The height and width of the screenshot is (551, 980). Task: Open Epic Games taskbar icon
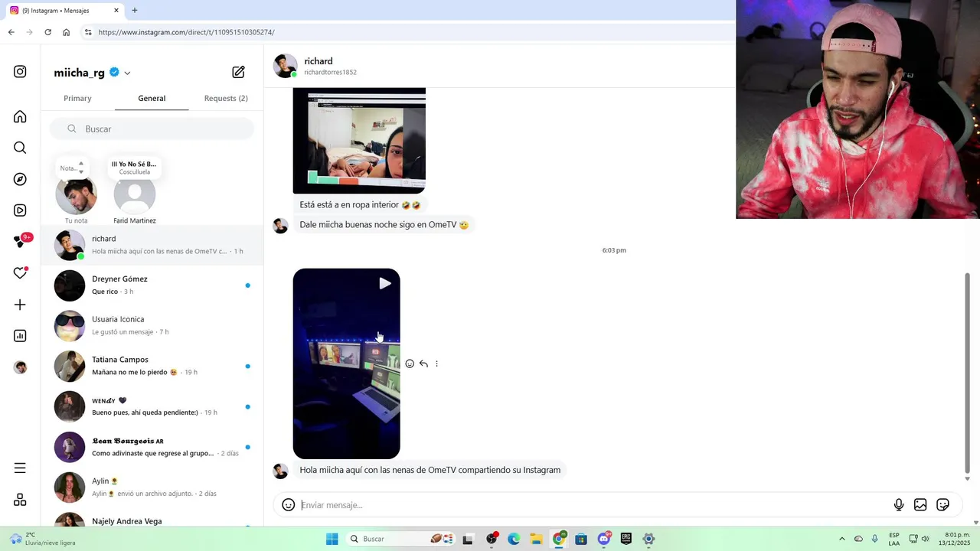point(626,539)
